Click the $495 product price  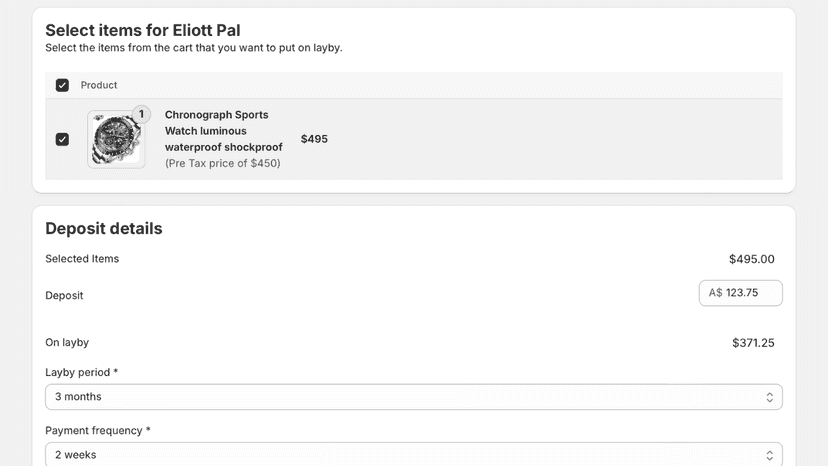click(x=314, y=139)
